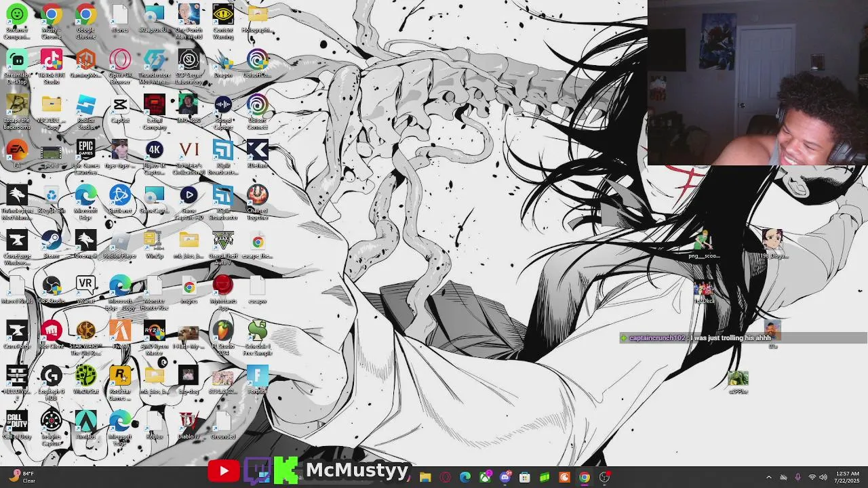868x488 pixels.
Task: Select the big-dog image file
Action: (x=189, y=380)
